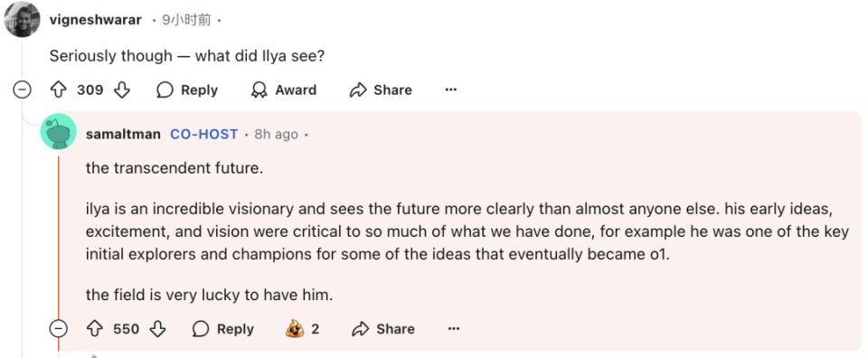Reply to vigneshwarar's comment

(x=187, y=89)
